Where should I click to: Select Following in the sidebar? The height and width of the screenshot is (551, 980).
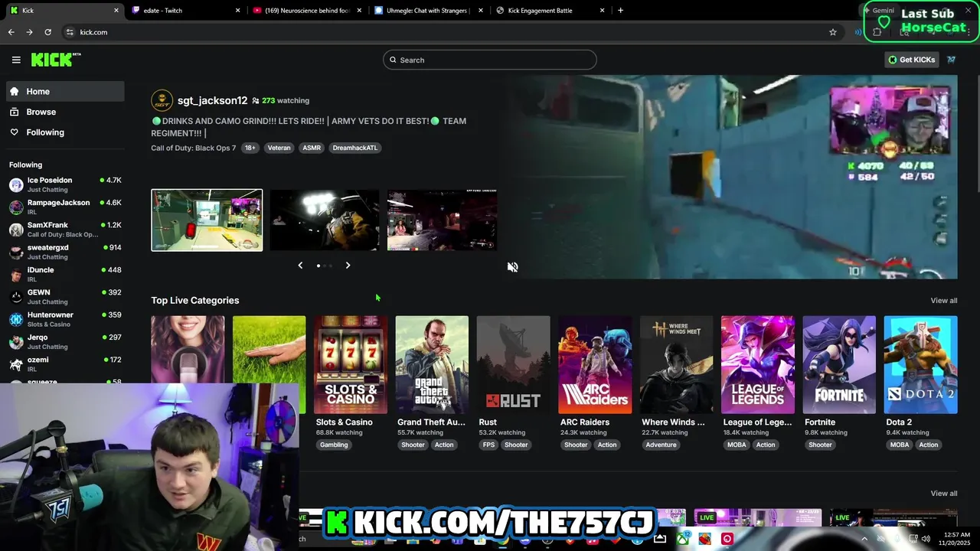pyautogui.click(x=65, y=132)
